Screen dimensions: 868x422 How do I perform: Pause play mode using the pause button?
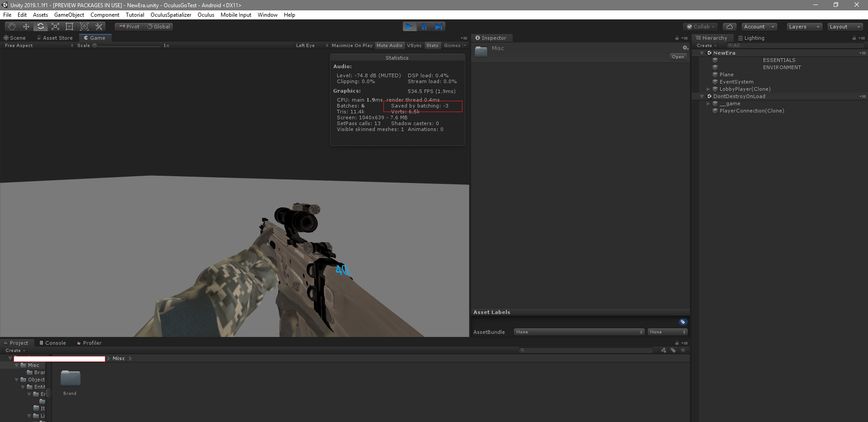tap(424, 26)
